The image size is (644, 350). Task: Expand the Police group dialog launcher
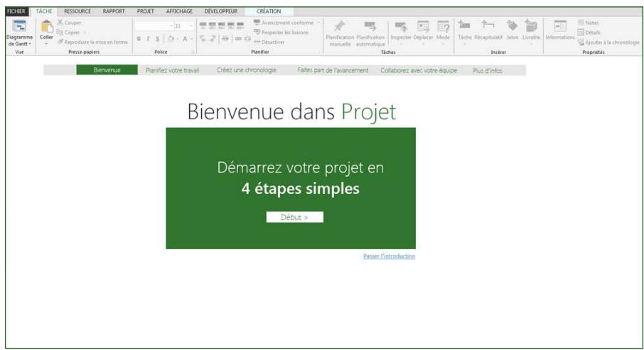[193, 52]
